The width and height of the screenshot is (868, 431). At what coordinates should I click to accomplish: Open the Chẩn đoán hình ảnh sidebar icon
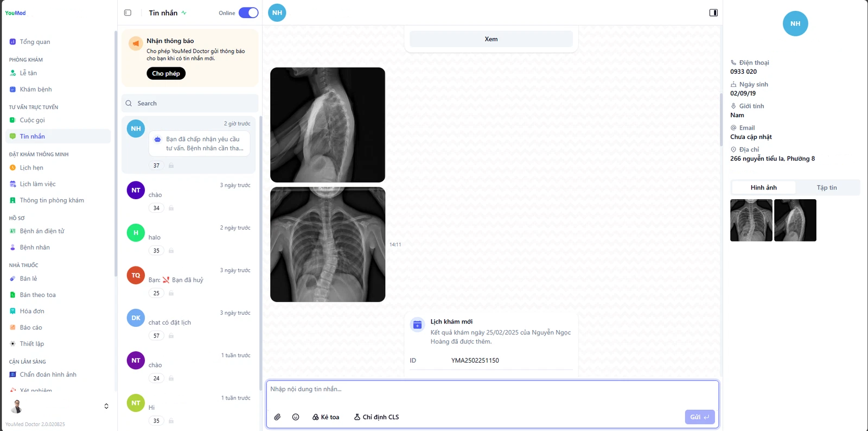(x=13, y=375)
